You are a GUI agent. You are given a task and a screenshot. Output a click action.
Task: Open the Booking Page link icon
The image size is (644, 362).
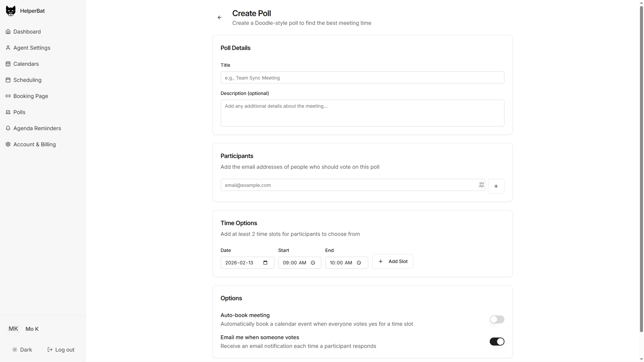tap(8, 96)
